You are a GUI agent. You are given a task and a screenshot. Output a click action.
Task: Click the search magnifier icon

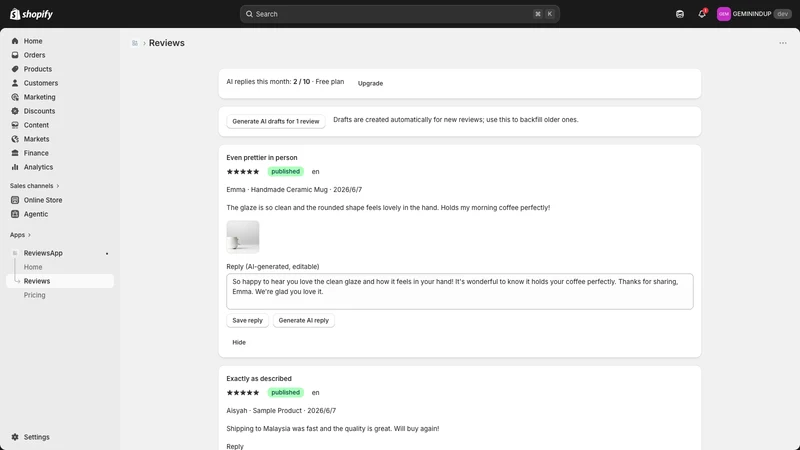coord(249,14)
